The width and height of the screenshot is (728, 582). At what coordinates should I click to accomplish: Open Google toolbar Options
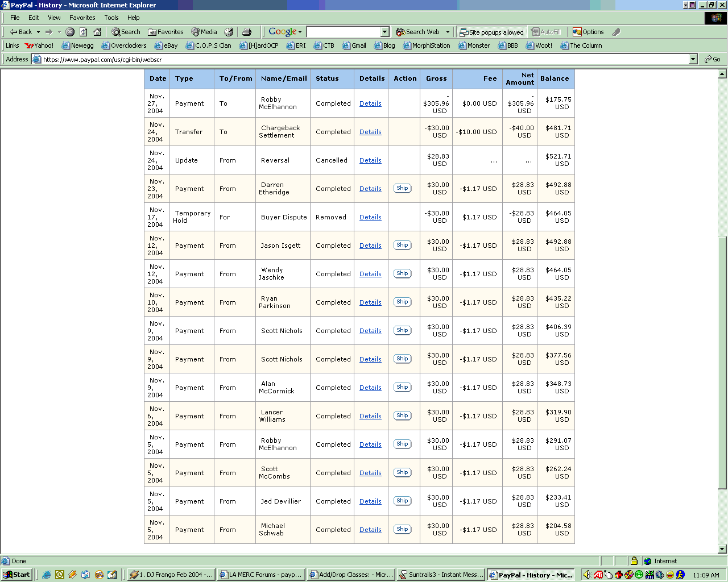(588, 32)
